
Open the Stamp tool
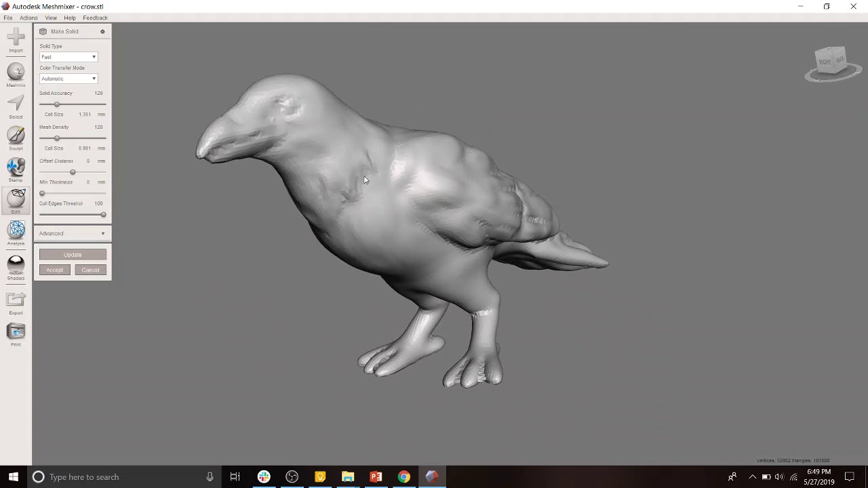[x=16, y=170]
